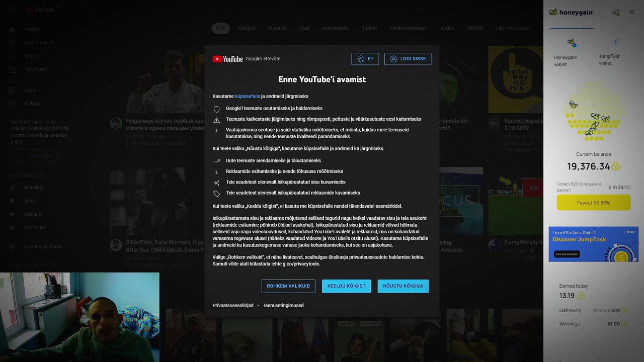This screenshot has height=362, width=644.
Task: Click shield icon beside Google'i teenuste osutamiseks
Action: (x=217, y=109)
